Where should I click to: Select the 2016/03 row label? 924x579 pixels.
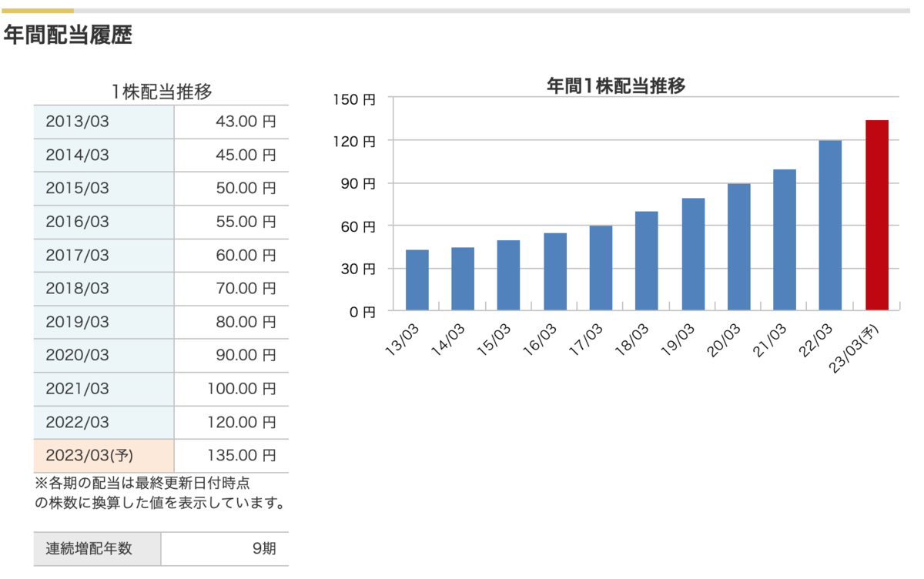click(x=104, y=222)
